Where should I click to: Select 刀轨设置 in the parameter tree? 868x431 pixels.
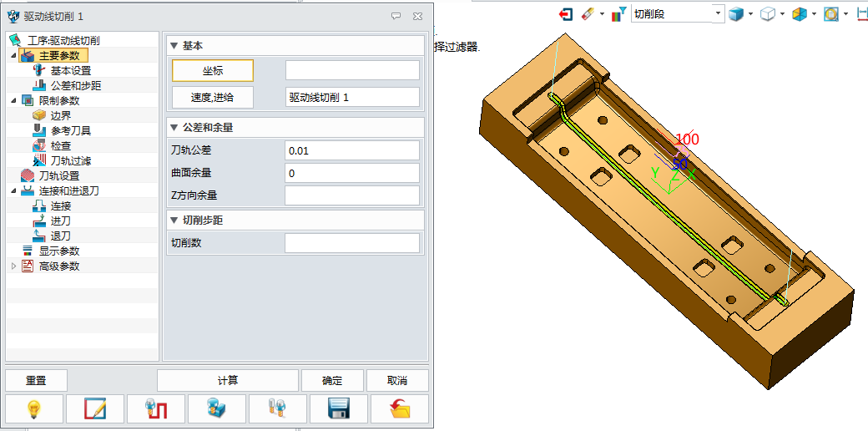[x=59, y=176]
